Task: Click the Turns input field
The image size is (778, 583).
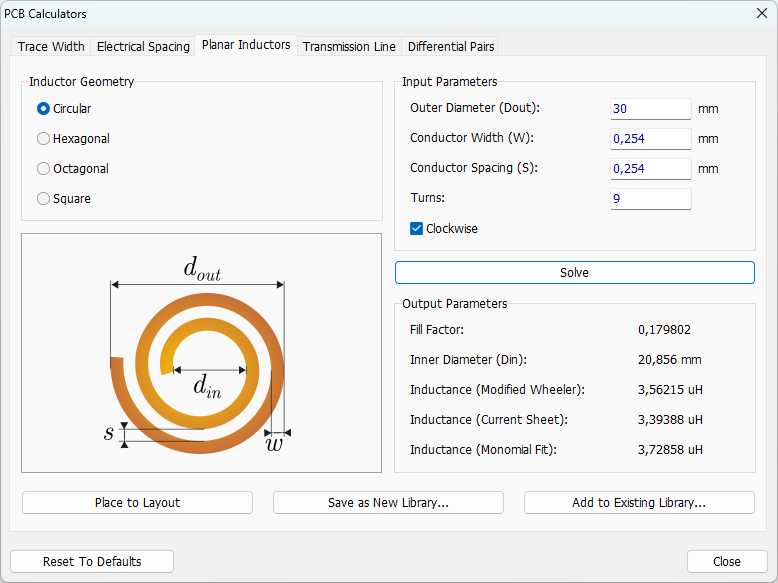Action: click(x=650, y=199)
